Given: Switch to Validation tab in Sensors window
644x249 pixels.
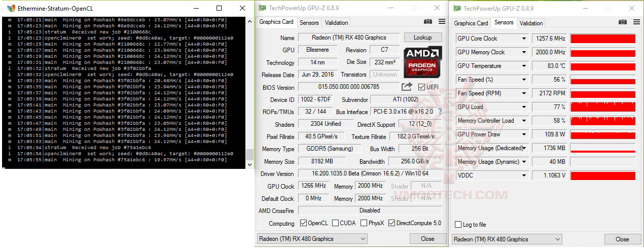Looking at the screenshot, I should (x=531, y=23).
